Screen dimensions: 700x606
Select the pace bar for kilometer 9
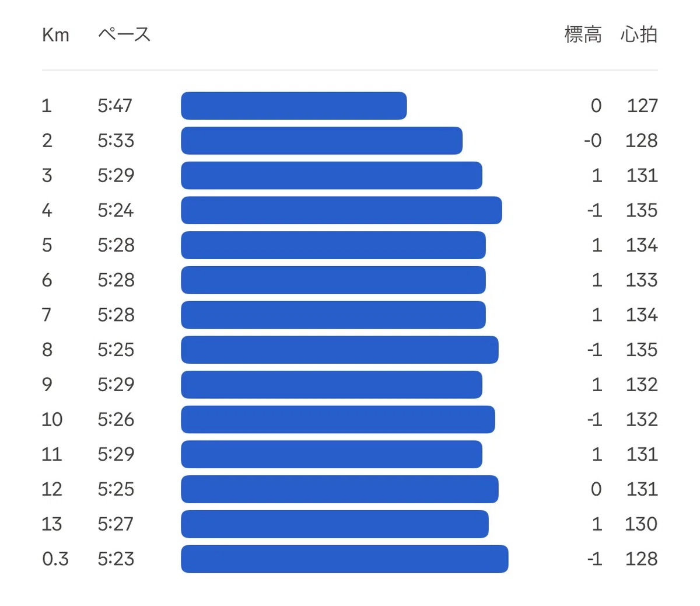331,385
